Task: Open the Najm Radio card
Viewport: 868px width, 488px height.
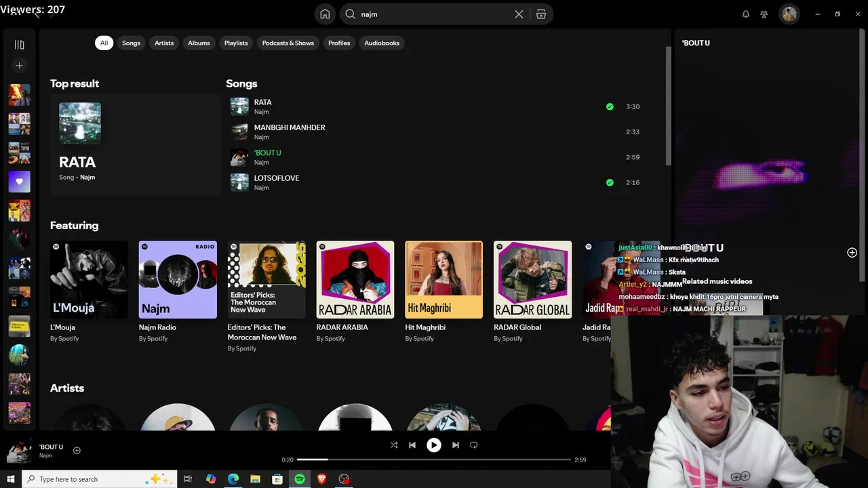Action: tap(178, 292)
